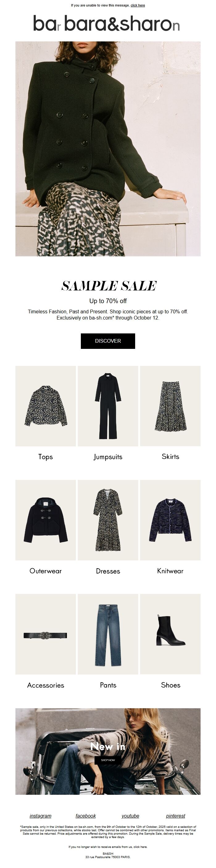
Task: Click the unsubscribe 'click here' link
Action: click(140, 847)
